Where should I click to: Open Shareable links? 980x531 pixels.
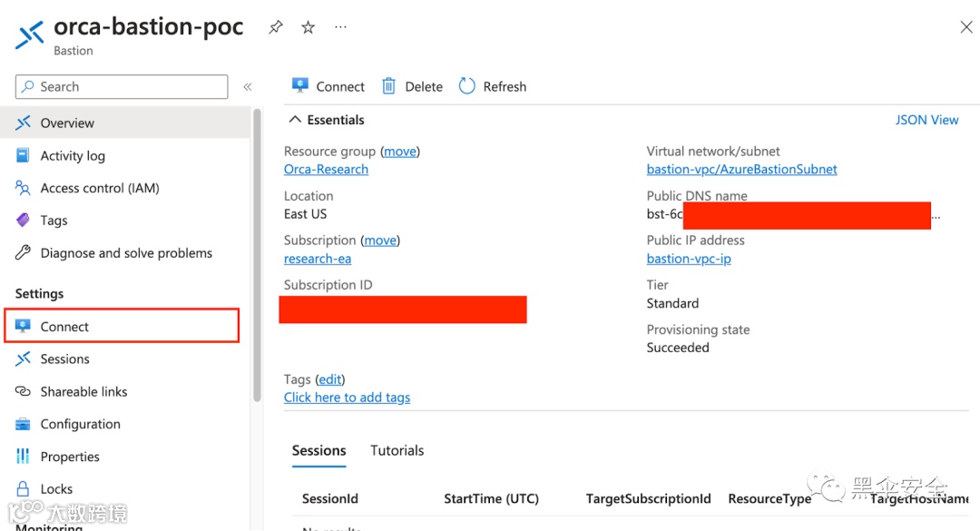(x=125, y=391)
